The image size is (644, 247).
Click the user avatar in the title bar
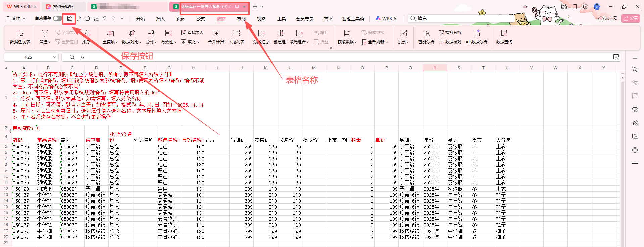pyautogui.click(x=597, y=7)
